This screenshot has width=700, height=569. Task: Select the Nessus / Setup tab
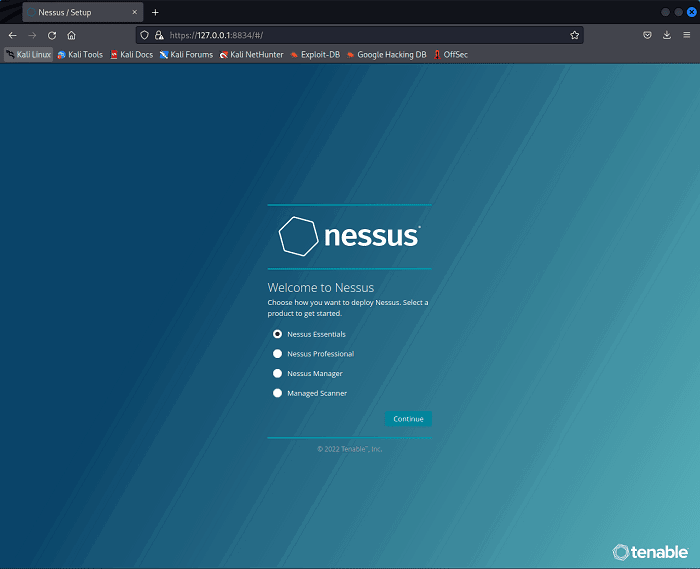(83, 12)
